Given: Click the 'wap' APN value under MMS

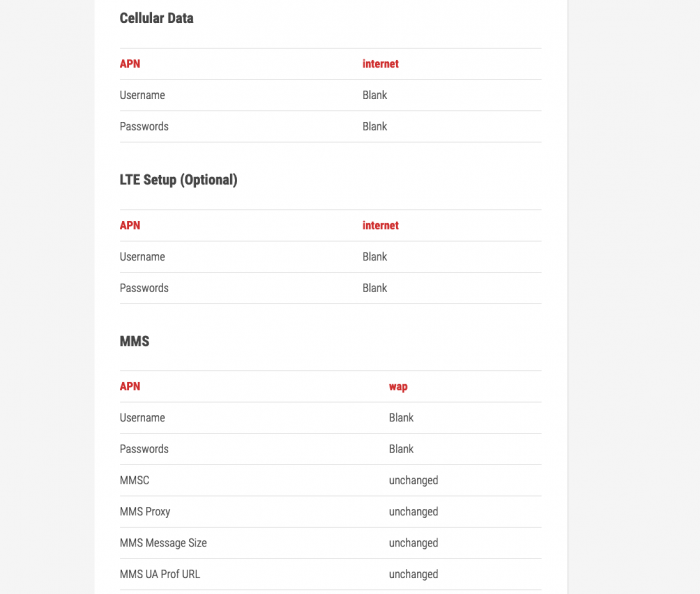Looking at the screenshot, I should click(398, 387).
